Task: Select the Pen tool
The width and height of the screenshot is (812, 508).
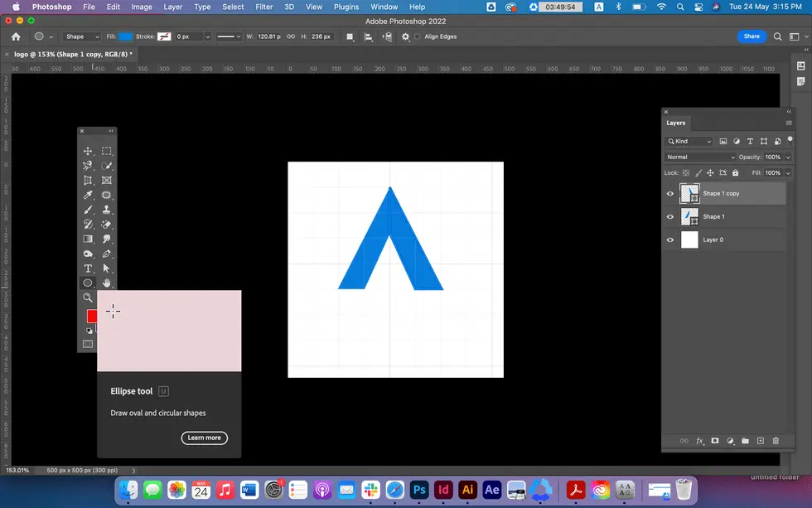Action: click(x=107, y=254)
